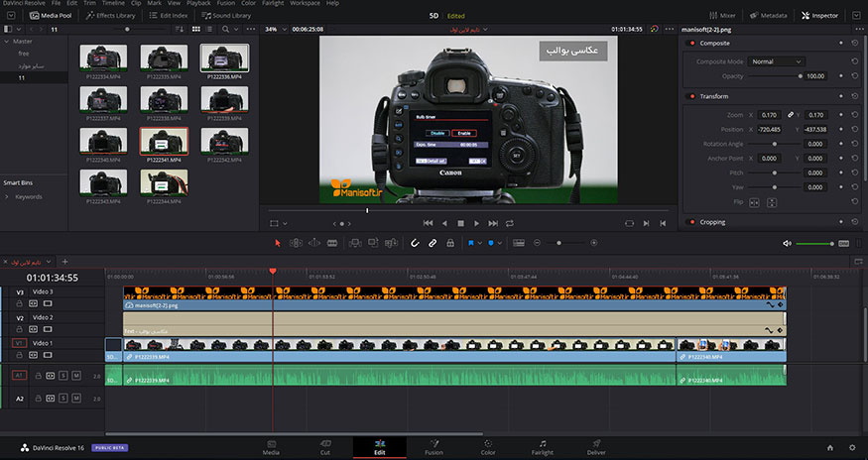Viewport: 868px width, 460px height.
Task: Open the Media Pool panel
Action: pos(51,16)
